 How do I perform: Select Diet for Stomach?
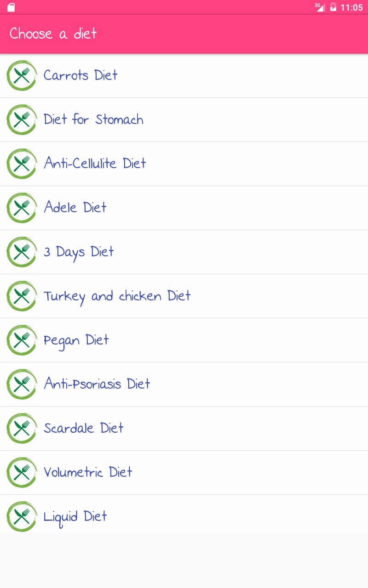(93, 119)
